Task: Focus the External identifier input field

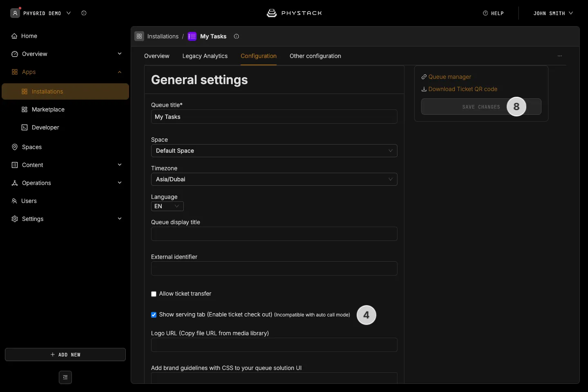Action: [x=274, y=269]
